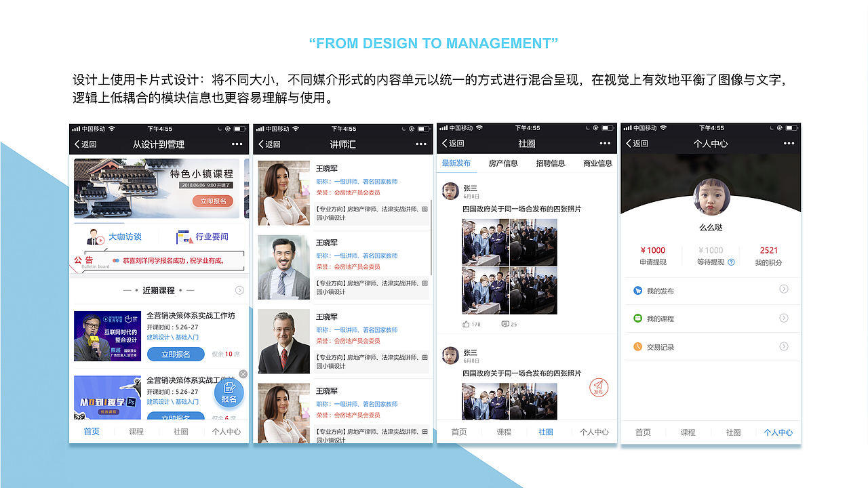This screenshot has width=868, height=488.
Task: Open older man with red tie photo
Action: click(x=284, y=342)
